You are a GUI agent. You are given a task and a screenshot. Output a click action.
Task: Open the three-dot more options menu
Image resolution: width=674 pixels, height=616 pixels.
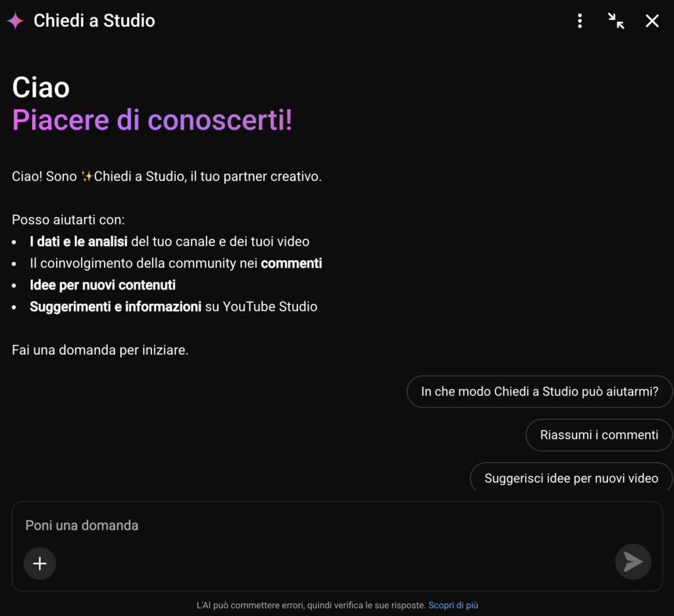pyautogui.click(x=580, y=21)
